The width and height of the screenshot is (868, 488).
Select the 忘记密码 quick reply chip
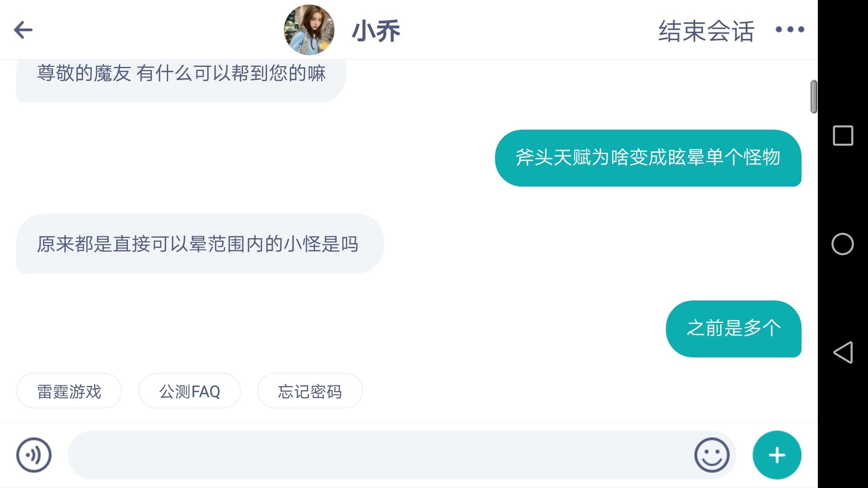coord(310,391)
